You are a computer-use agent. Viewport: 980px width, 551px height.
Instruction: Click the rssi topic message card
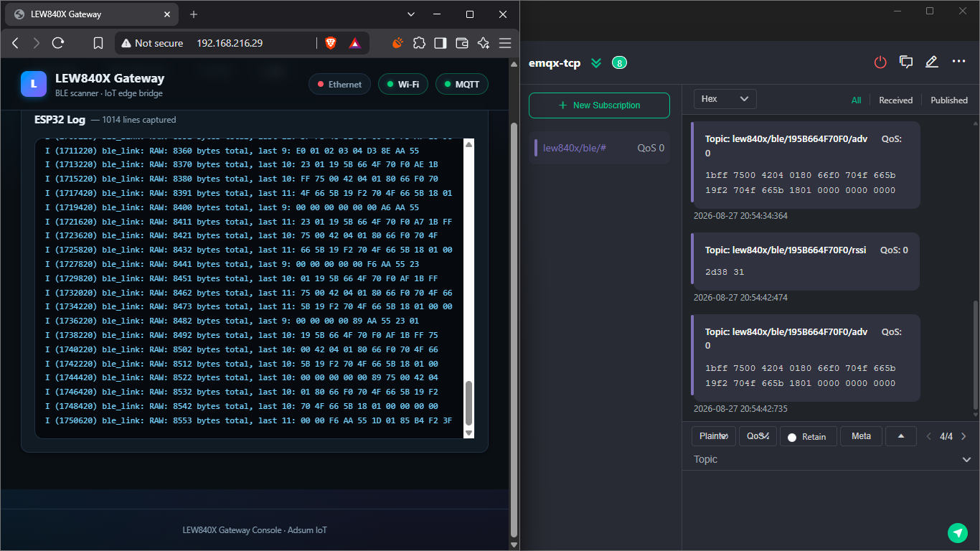click(x=805, y=261)
